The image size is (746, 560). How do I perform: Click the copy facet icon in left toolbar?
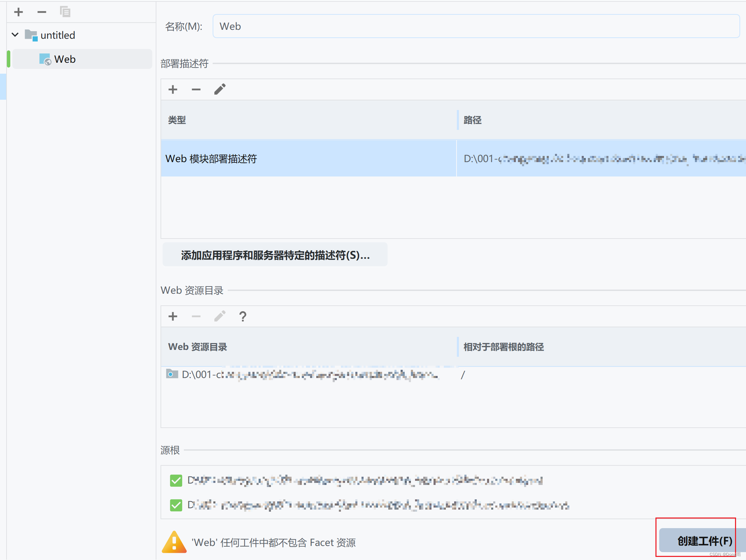coord(65,12)
